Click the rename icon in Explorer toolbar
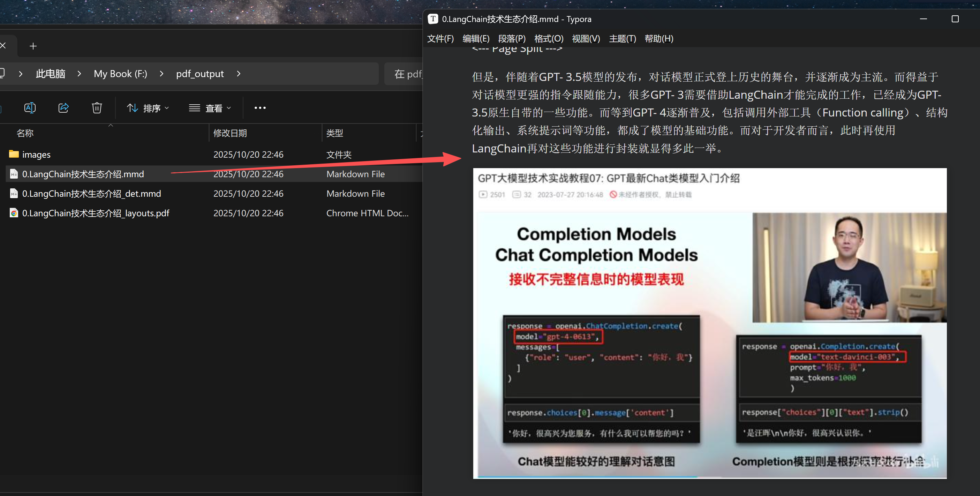This screenshot has width=980, height=496. pyautogui.click(x=30, y=108)
